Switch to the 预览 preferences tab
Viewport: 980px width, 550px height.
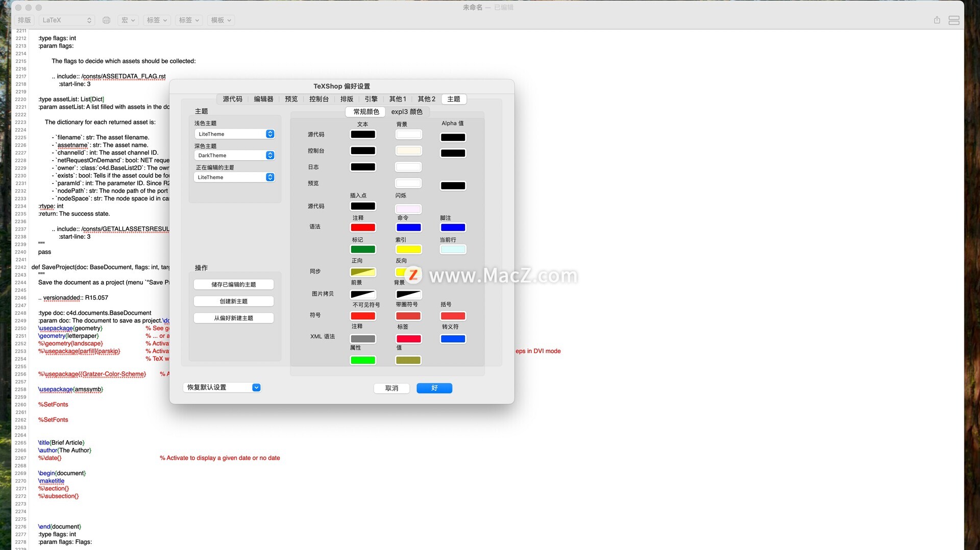tap(291, 99)
